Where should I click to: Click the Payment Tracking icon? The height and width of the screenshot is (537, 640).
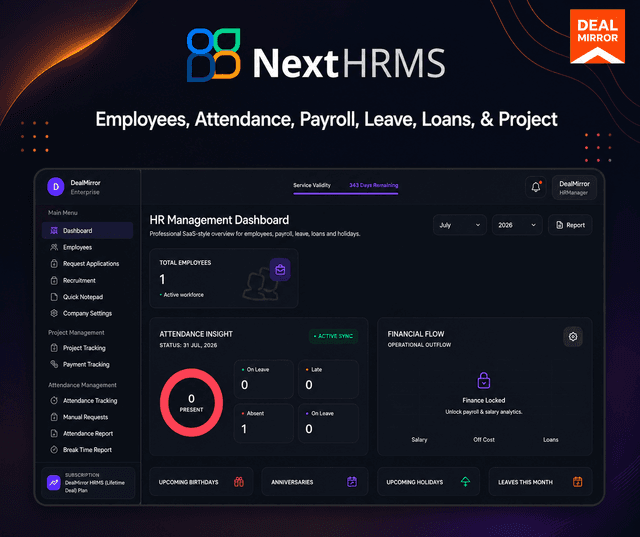pyautogui.click(x=54, y=364)
